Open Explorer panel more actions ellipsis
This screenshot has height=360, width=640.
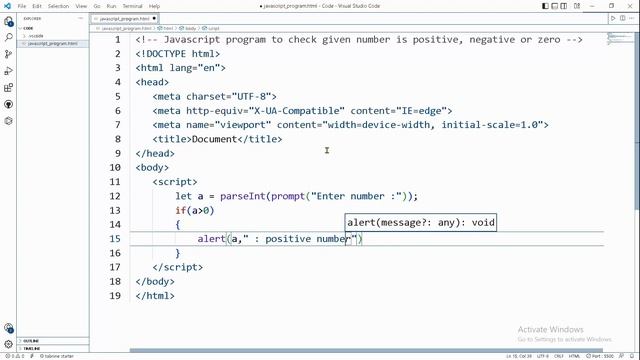(x=80, y=18)
